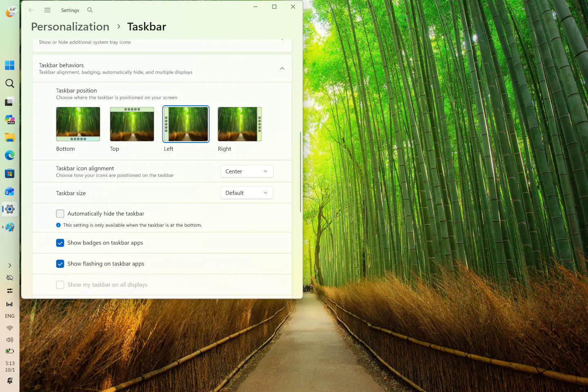Select Right taskbar position thumbnail
The image size is (588, 392).
[240, 124]
